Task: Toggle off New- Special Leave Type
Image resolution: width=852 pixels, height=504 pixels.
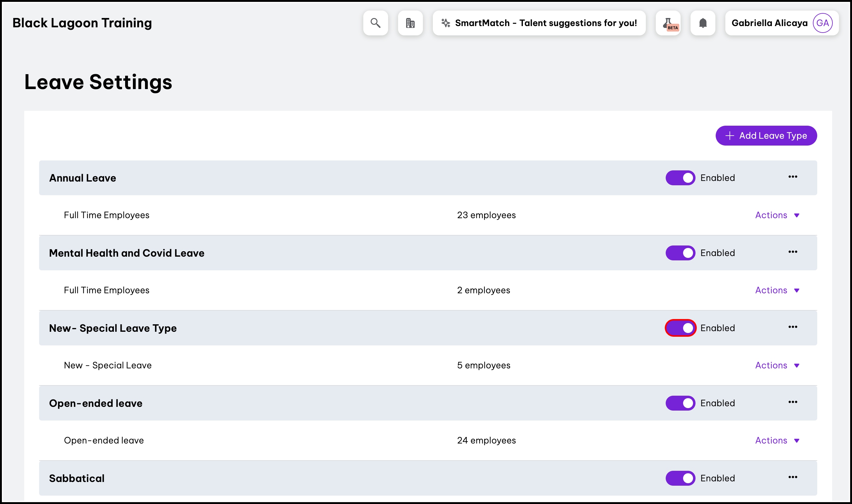Action: pyautogui.click(x=680, y=328)
